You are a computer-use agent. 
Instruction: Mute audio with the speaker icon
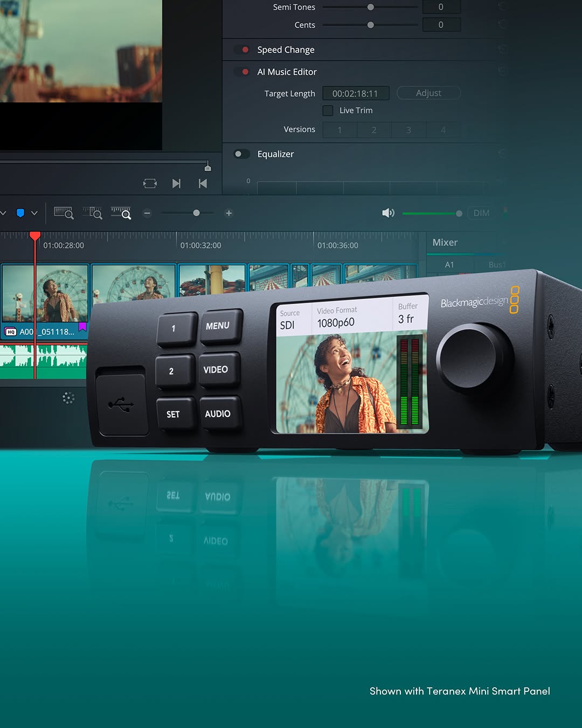388,213
